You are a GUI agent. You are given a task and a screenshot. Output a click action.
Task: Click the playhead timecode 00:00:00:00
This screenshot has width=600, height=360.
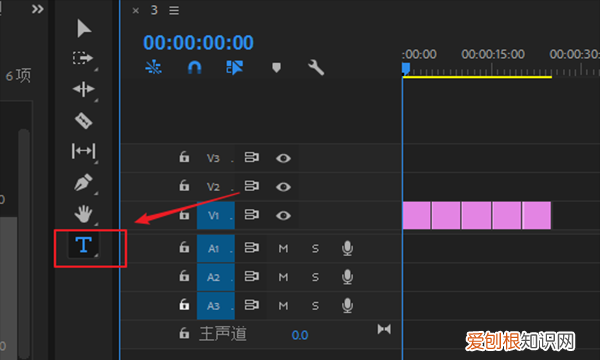(198, 42)
